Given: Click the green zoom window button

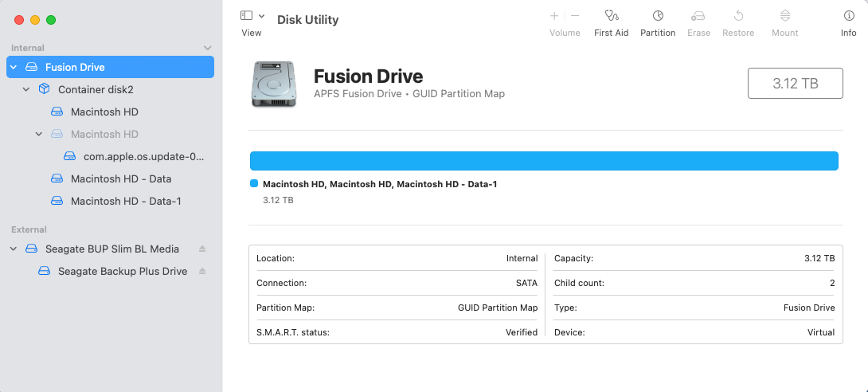Looking at the screenshot, I should coord(51,20).
